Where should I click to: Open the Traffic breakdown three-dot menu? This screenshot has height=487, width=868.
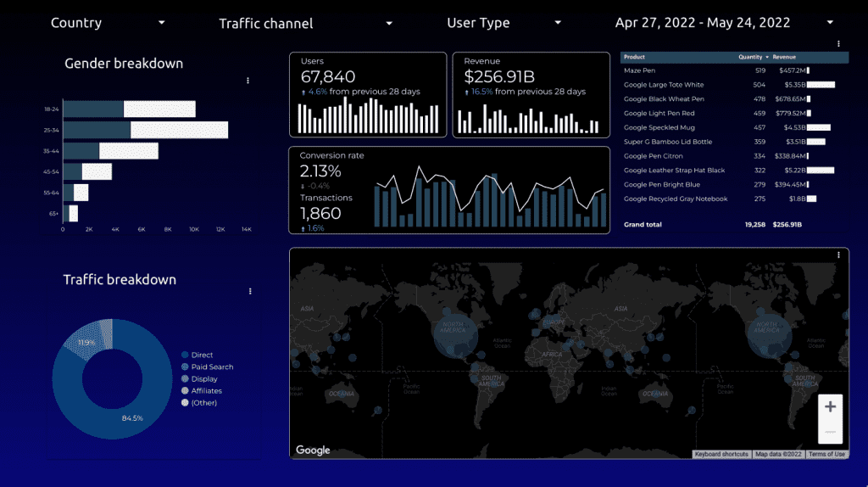[x=250, y=291]
